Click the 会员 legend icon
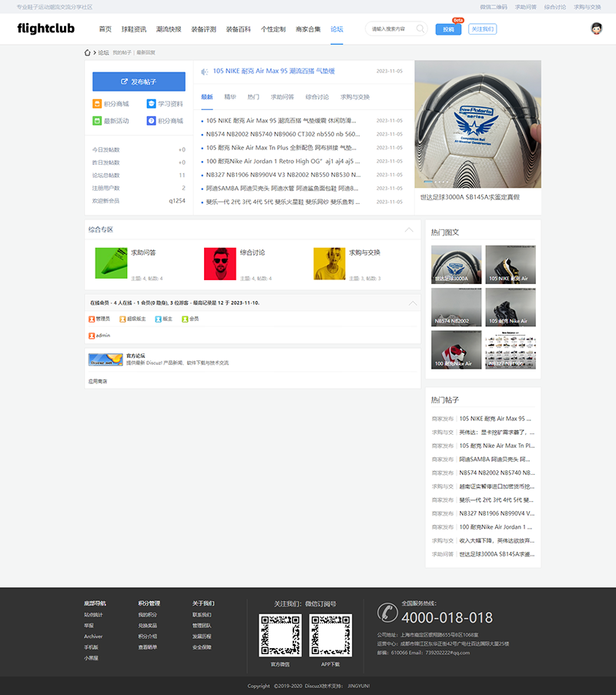The image size is (616, 695). click(185, 319)
